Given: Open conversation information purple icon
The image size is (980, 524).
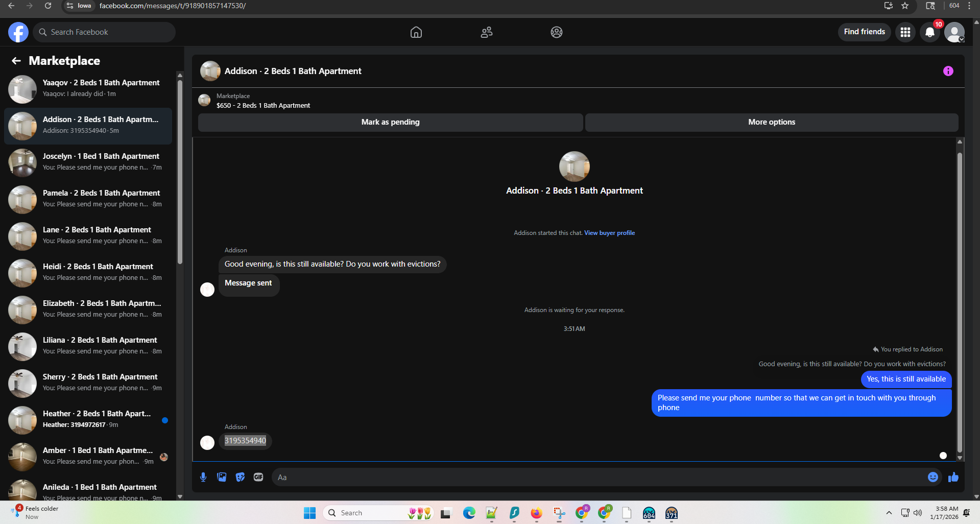Looking at the screenshot, I should (x=948, y=71).
